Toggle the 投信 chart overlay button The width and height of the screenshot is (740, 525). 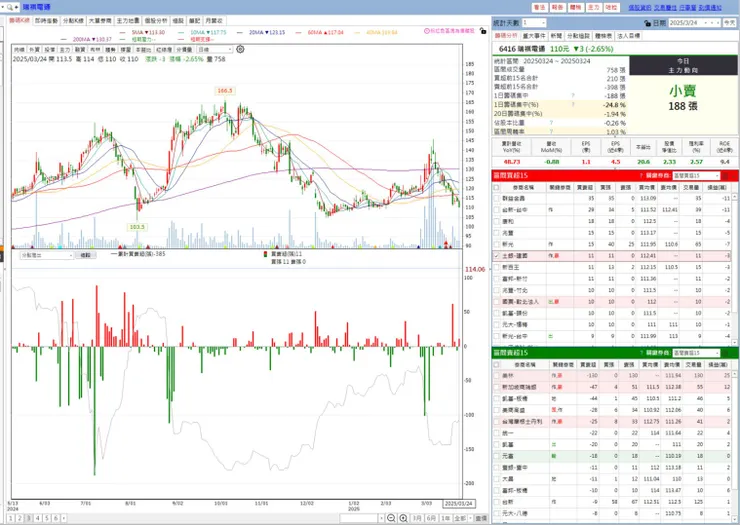50,50
